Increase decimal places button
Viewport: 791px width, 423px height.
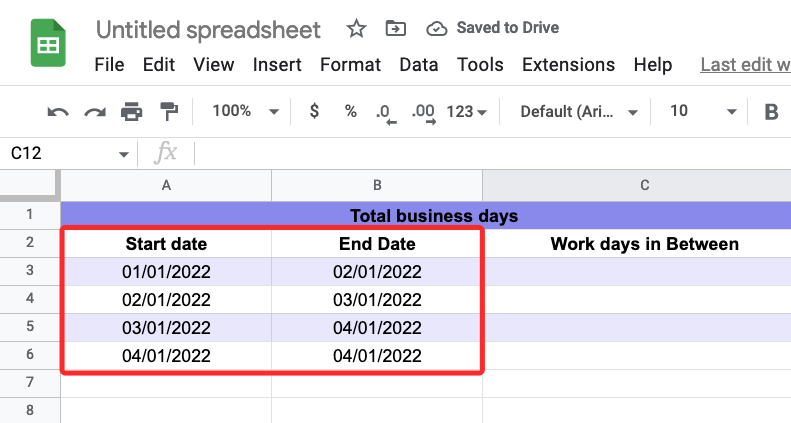pos(422,112)
